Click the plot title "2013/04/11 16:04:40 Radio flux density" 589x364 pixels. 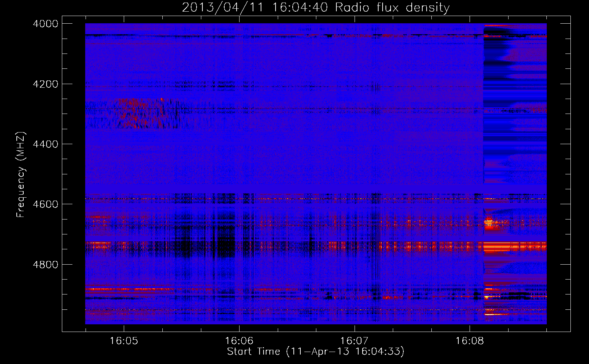(316, 8)
